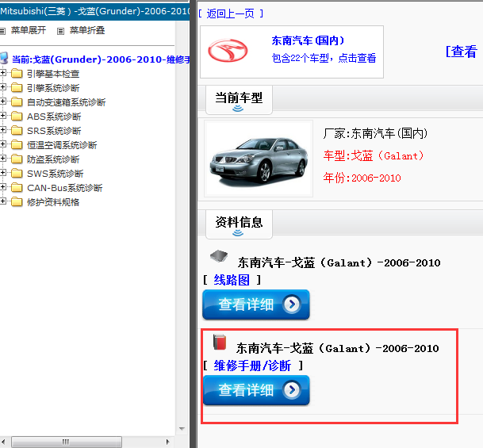Expand the ABS系统诊断 tree node
483x448 pixels.
click(x=2, y=116)
